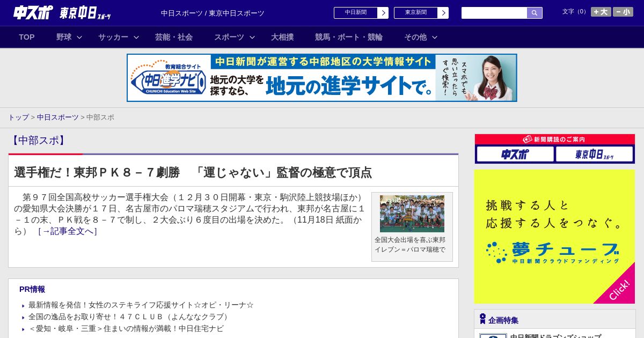
Task: Go to TOP in navigation bar
Action: pyautogui.click(x=27, y=37)
